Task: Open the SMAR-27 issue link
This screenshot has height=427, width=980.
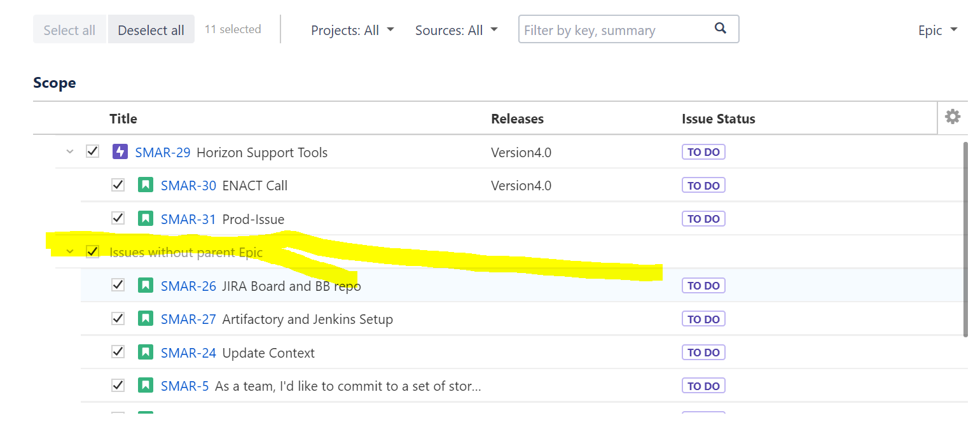Action: pos(188,319)
